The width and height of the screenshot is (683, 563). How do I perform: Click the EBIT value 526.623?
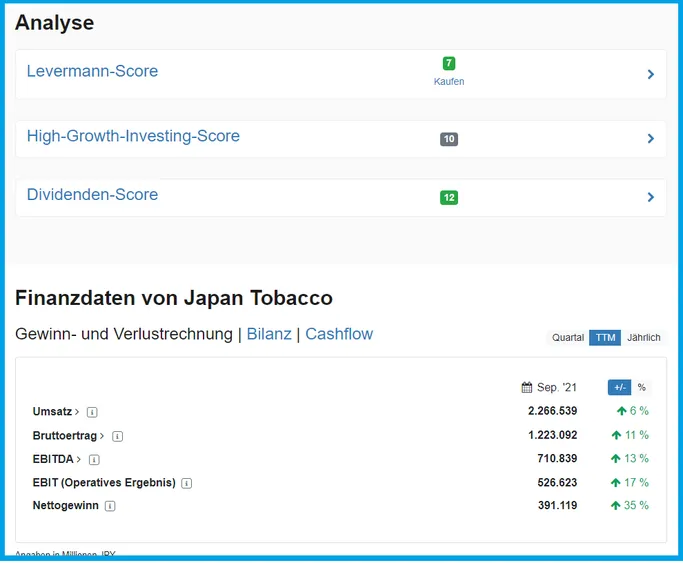[x=557, y=482]
